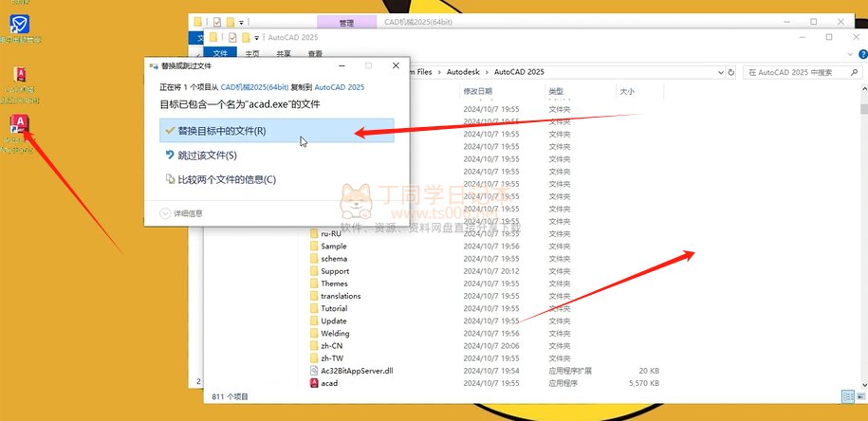The width and height of the screenshot is (868, 421).
Task: Launch the blue shield security app shortcut
Action: tap(19, 24)
